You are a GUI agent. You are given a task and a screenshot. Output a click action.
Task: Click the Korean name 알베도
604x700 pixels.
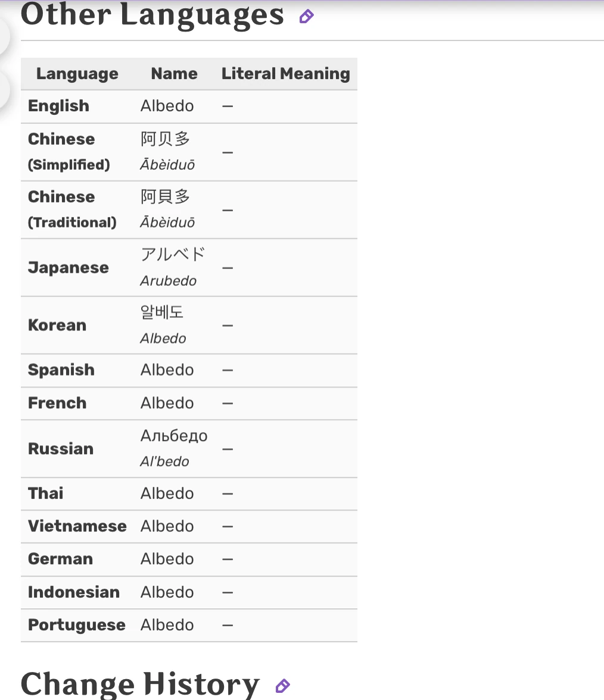click(x=162, y=312)
